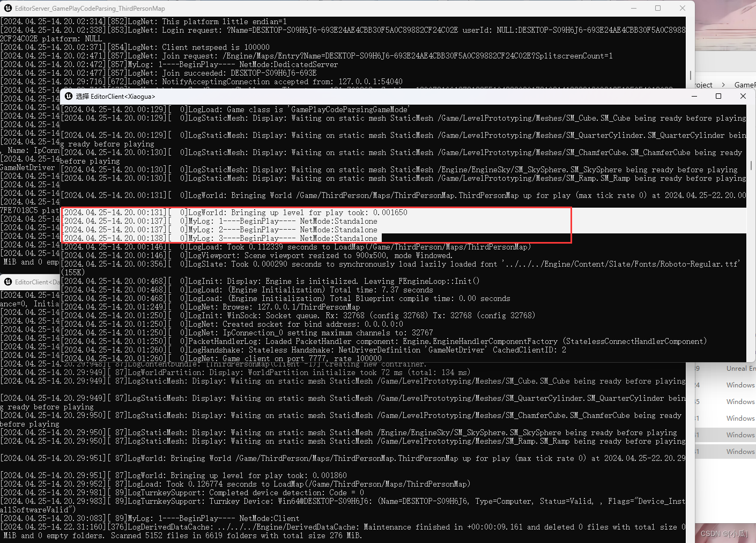The image size is (756, 543).
Task: Open the 'roject' breadcrumb folder in Explorer
Action: [703, 85]
